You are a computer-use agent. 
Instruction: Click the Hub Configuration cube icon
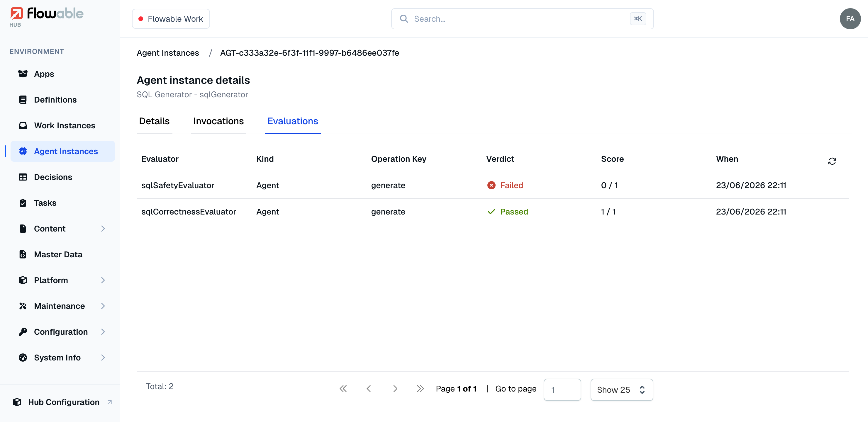[17, 402]
